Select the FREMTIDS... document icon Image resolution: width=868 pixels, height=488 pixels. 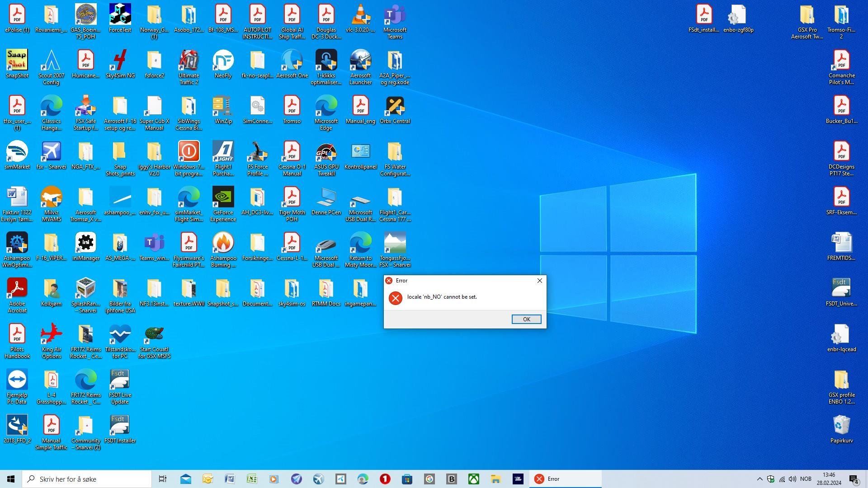tap(841, 247)
